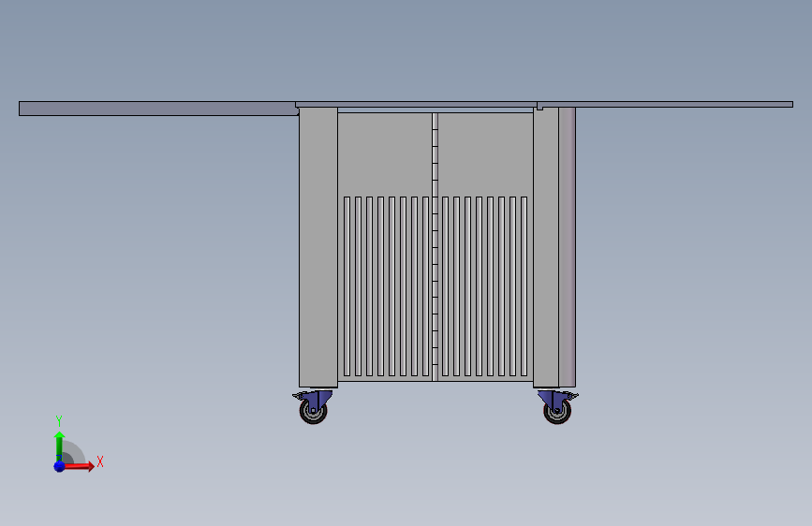This screenshot has width=812, height=526.
Task: Select the right slotted door panel
Action: pyautogui.click(x=485, y=247)
